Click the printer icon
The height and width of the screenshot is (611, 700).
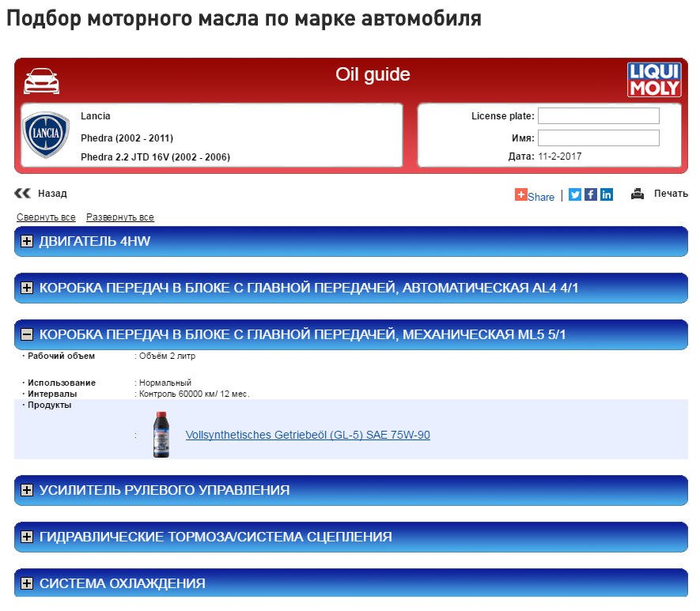click(638, 194)
